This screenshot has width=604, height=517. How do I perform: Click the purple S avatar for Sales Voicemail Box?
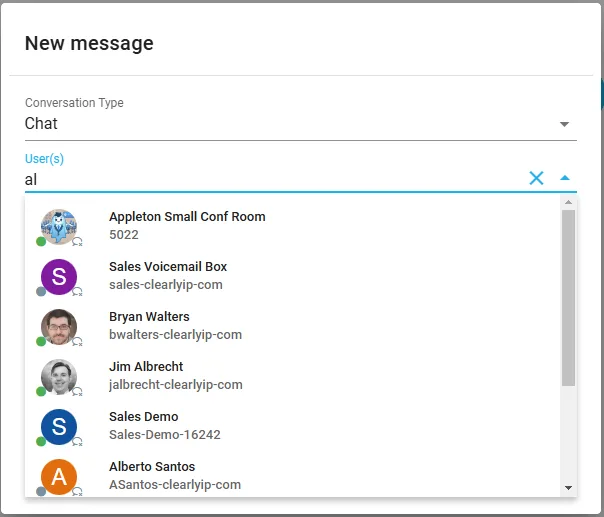pyautogui.click(x=59, y=277)
